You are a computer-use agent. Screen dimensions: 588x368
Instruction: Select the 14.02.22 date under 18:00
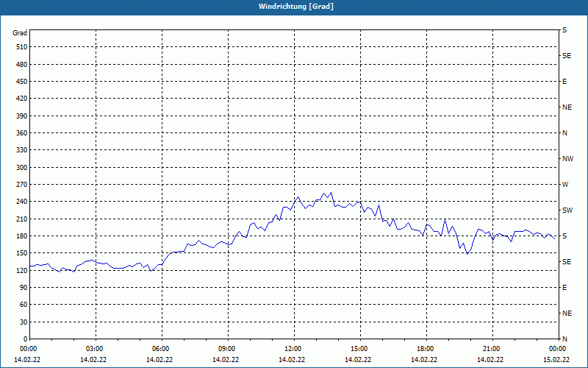(x=424, y=360)
